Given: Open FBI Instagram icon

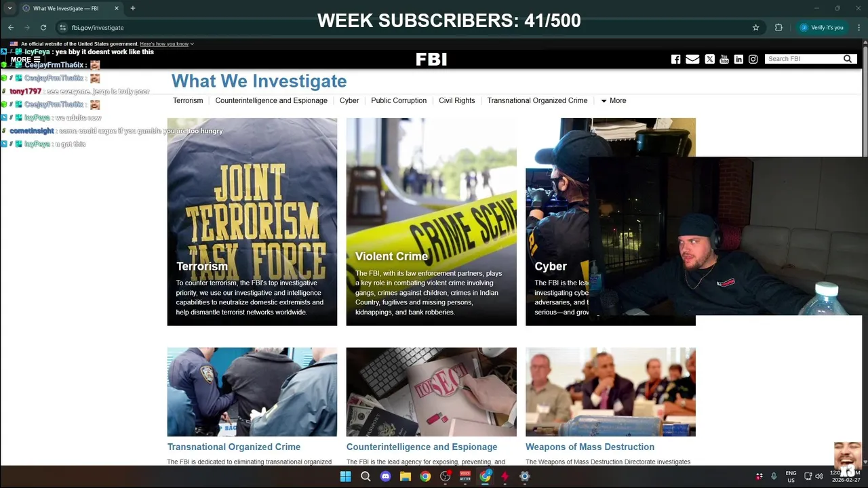Looking at the screenshot, I should (753, 59).
